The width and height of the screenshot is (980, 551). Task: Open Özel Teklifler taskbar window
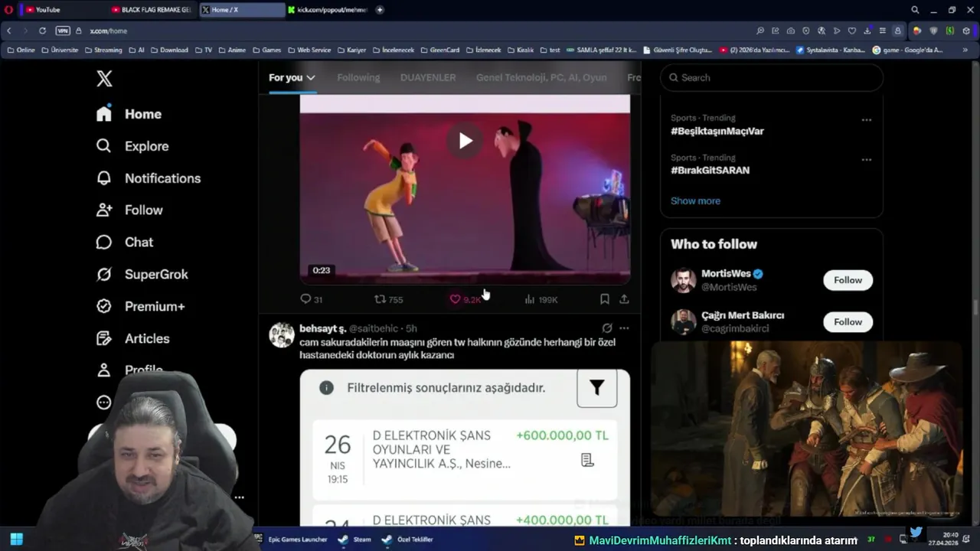coord(408,540)
